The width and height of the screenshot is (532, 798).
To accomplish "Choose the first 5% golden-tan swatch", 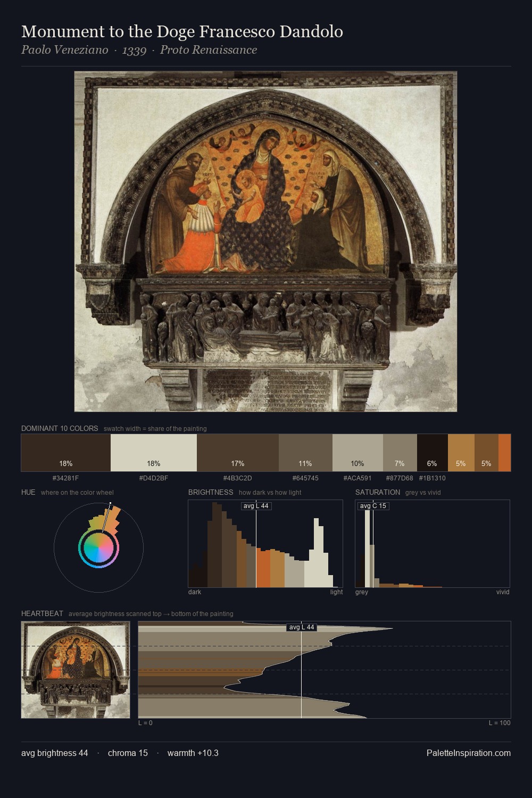I will 461,453.
